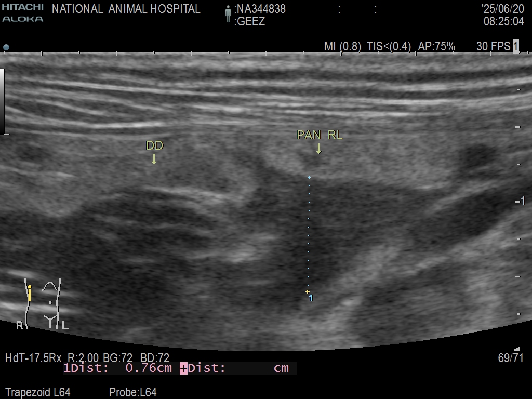Click the highlighted plus caliper indicator

[x=183, y=368]
